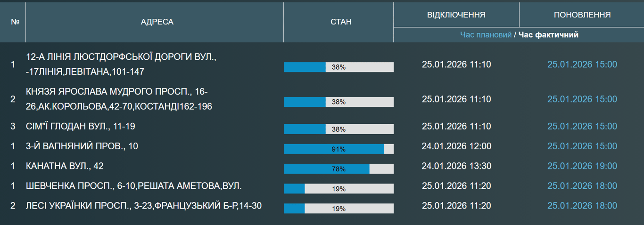Select the Час фактичний label
The height and width of the screenshot is (225, 644).
[548, 35]
